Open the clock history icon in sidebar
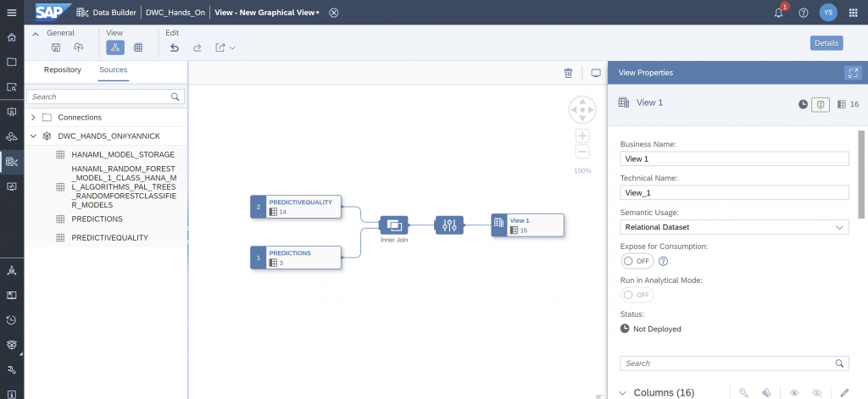This screenshot has width=868, height=399. click(x=12, y=320)
